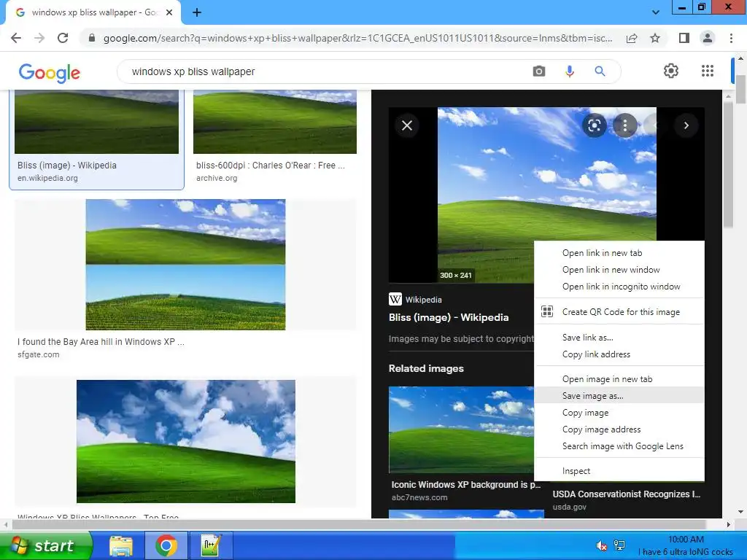This screenshot has height=560, width=747.
Task: Click the 'I found the Bay Area hill' caption
Action: [101, 341]
